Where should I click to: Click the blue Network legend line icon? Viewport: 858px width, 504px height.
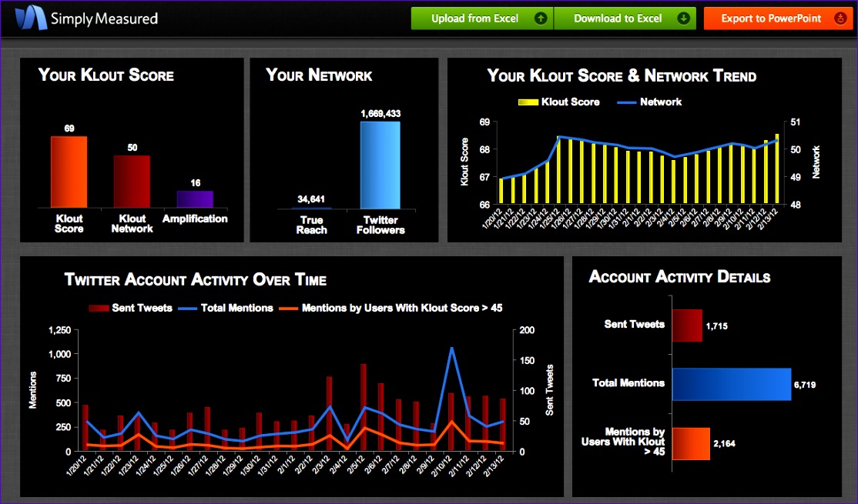[x=628, y=102]
